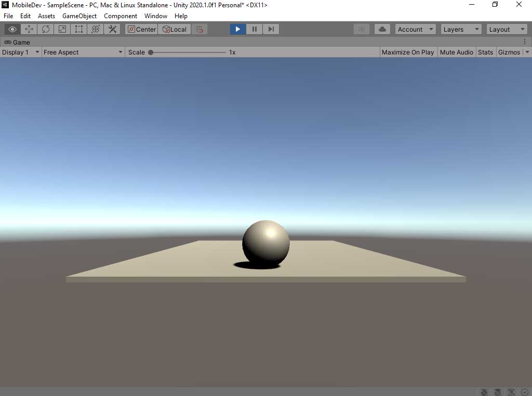
Task: Open the Display 1 dropdown
Action: 21,52
